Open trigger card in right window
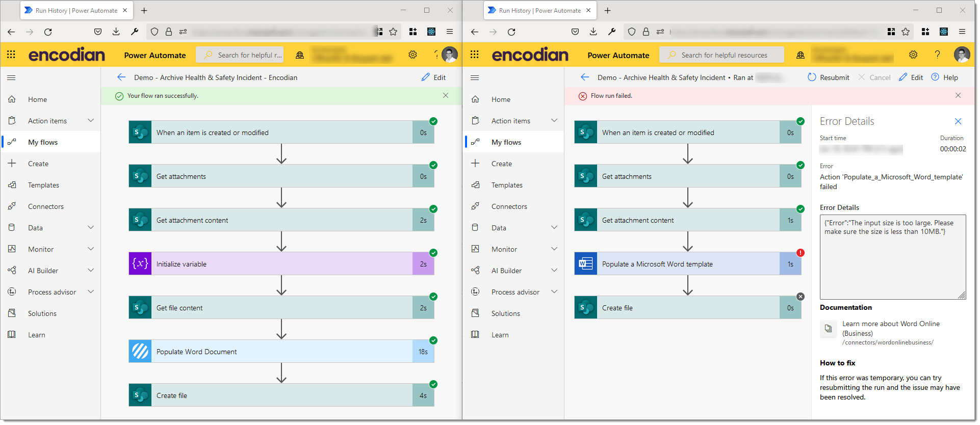980x425 pixels. click(x=688, y=132)
